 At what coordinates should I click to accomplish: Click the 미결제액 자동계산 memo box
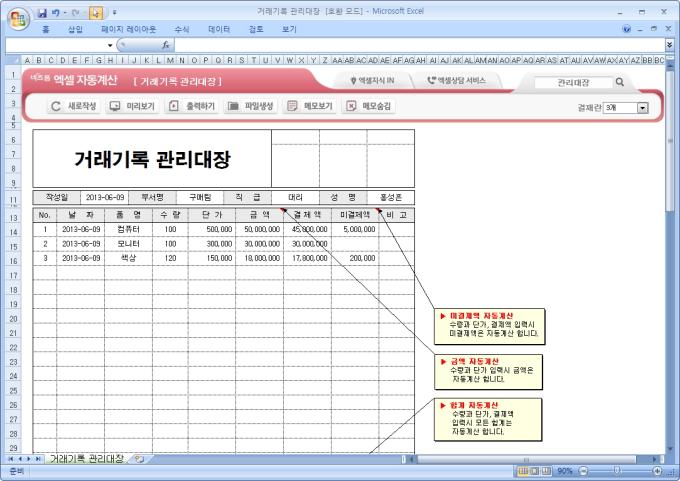[x=489, y=326]
